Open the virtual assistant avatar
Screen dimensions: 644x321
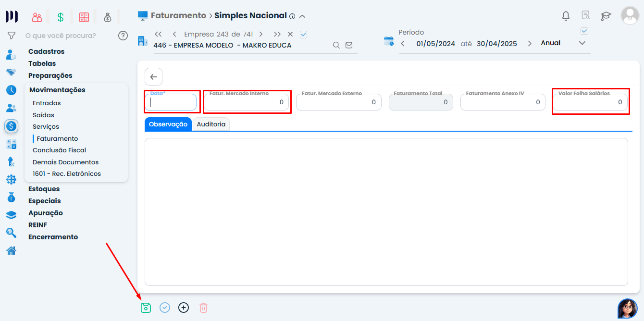coord(627,309)
